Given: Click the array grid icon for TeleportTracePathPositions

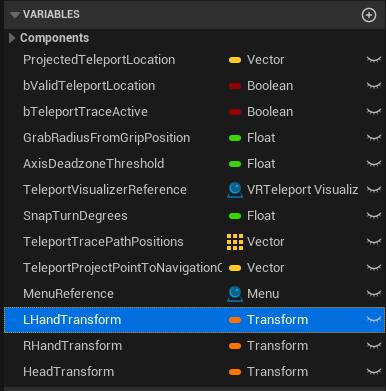Looking at the screenshot, I should point(235,242).
